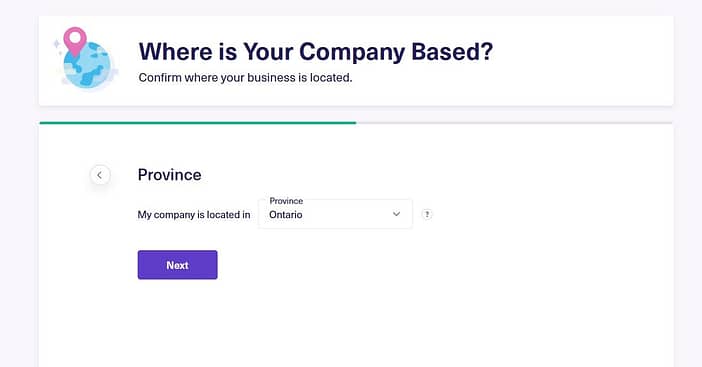The image size is (702, 367).
Task: Open the question mark help tooltip
Action: [x=427, y=214]
